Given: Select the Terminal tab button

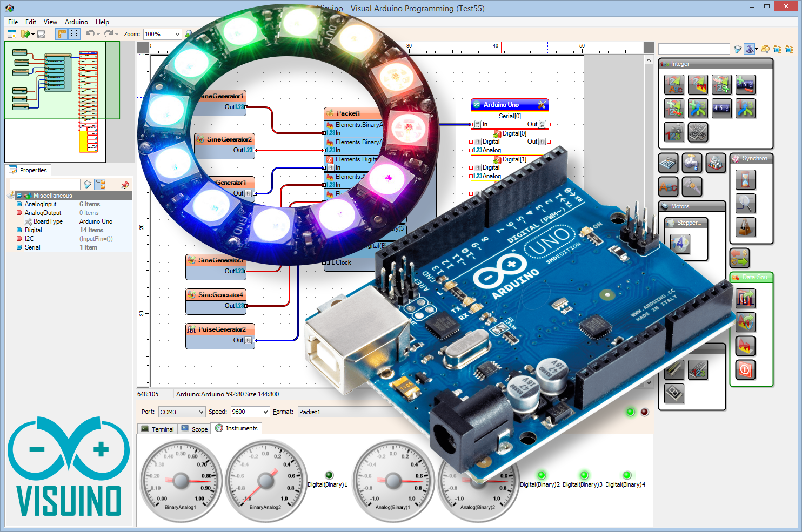Looking at the screenshot, I should coord(157,428).
